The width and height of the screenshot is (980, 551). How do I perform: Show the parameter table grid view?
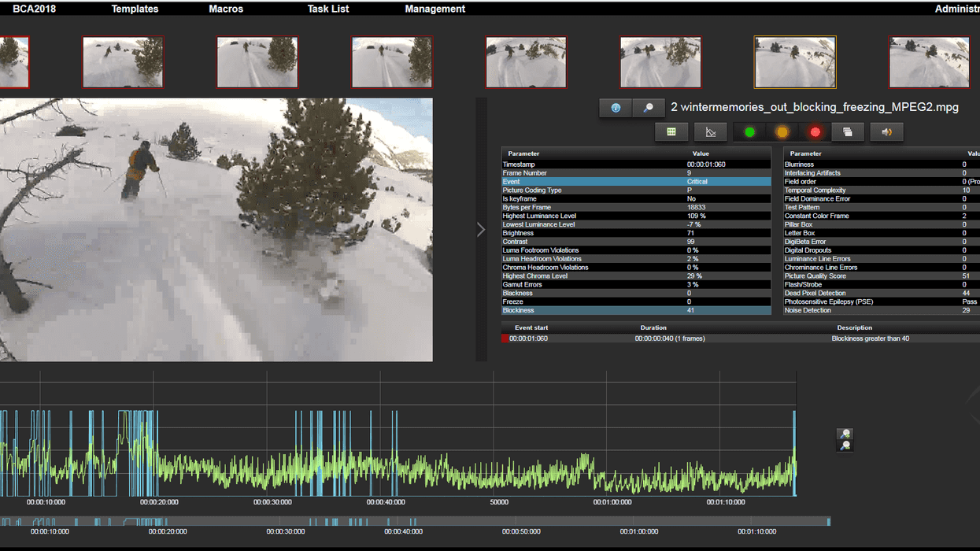click(x=671, y=132)
